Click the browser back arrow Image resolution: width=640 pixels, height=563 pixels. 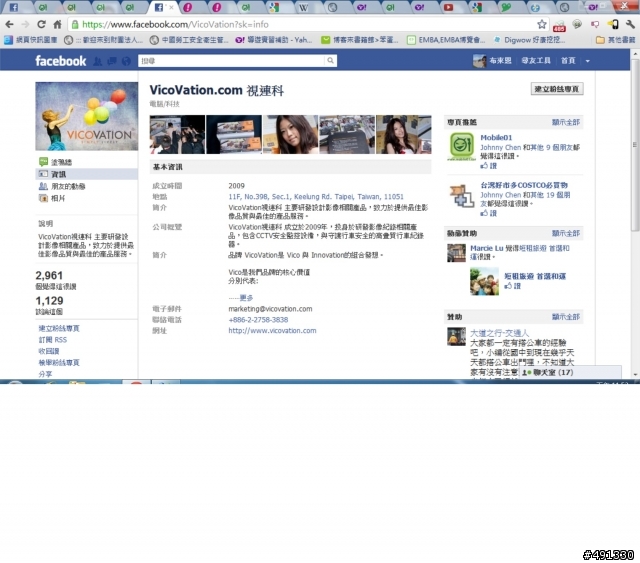9,24
